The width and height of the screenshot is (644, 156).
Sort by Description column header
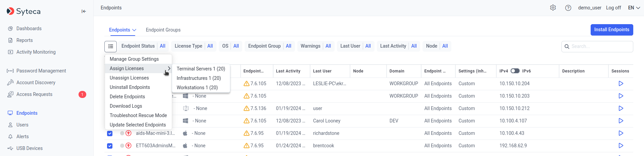pos(573,71)
